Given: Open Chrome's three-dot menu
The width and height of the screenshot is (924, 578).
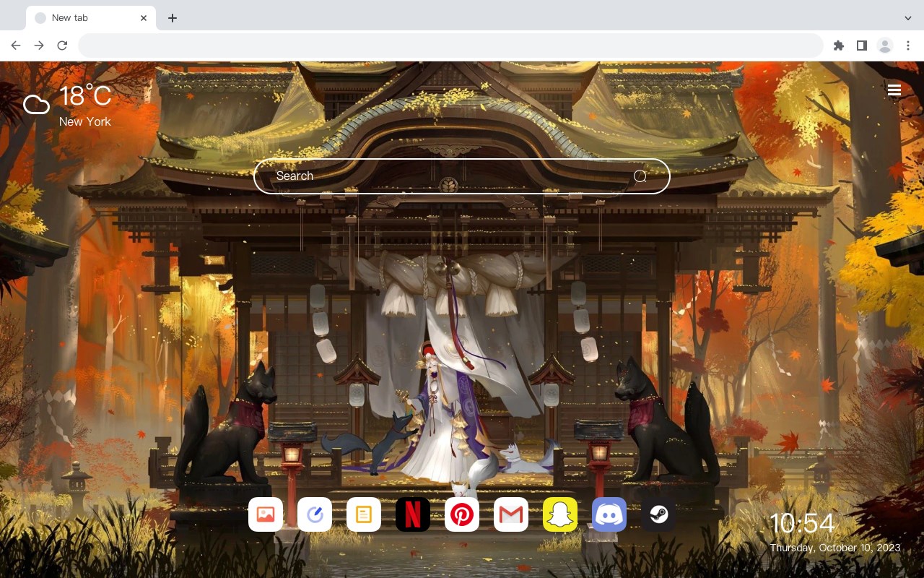Looking at the screenshot, I should click(908, 46).
